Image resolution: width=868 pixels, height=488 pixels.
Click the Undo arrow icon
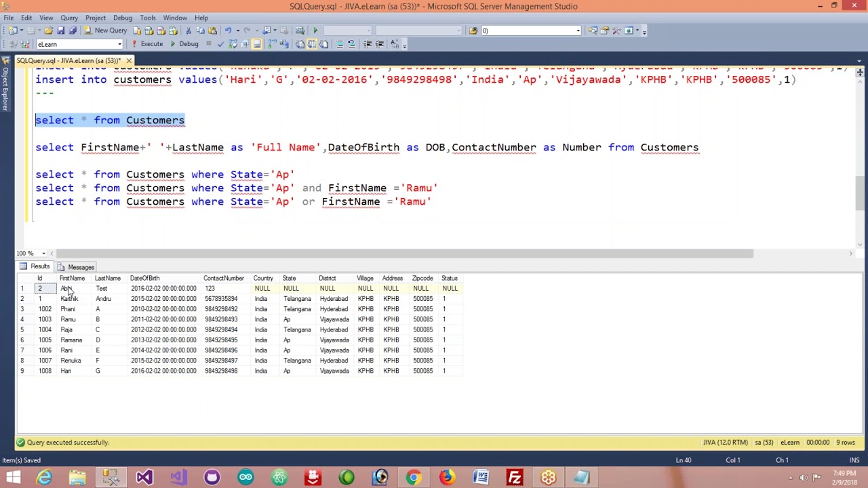(228, 30)
